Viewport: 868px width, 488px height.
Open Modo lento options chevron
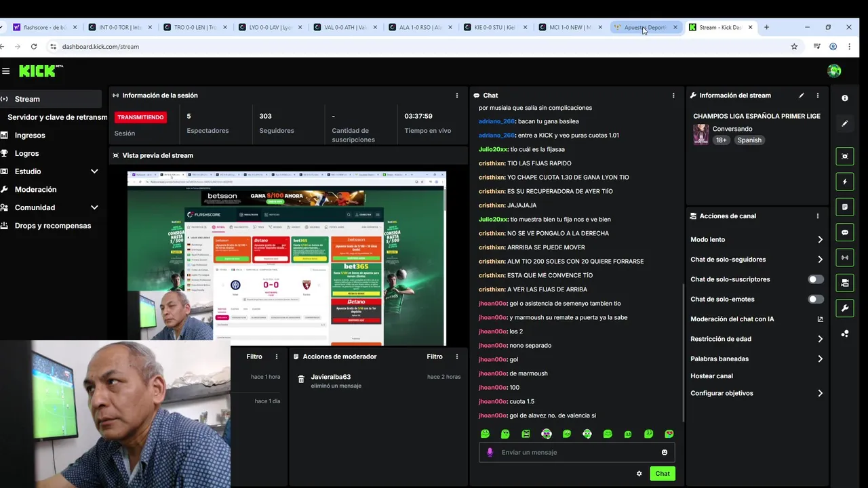point(820,240)
